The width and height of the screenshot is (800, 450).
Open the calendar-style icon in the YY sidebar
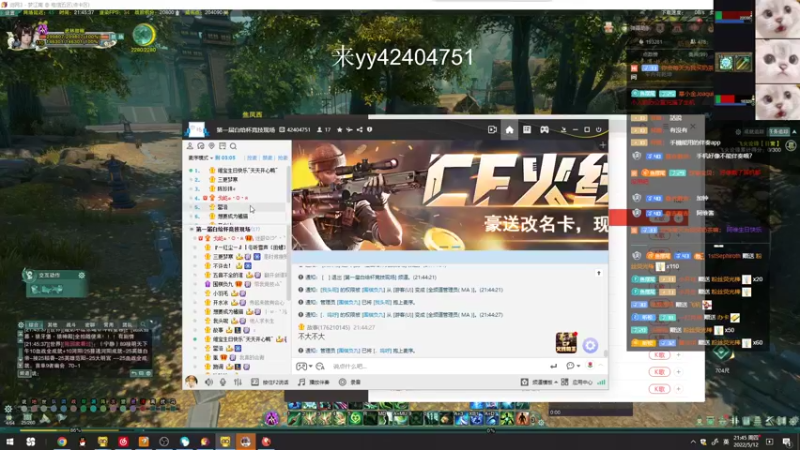(222, 146)
